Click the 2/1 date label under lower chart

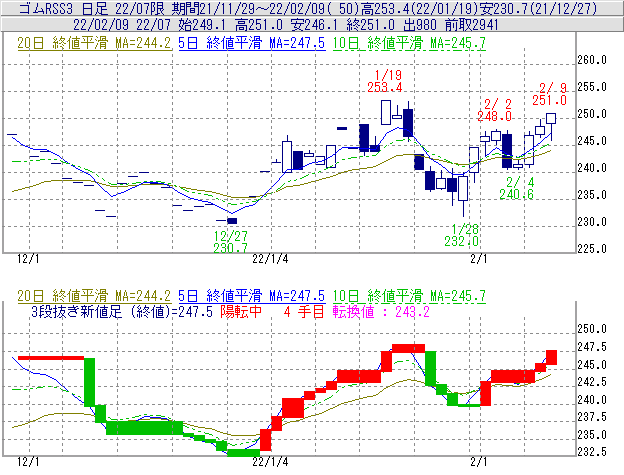478,462
